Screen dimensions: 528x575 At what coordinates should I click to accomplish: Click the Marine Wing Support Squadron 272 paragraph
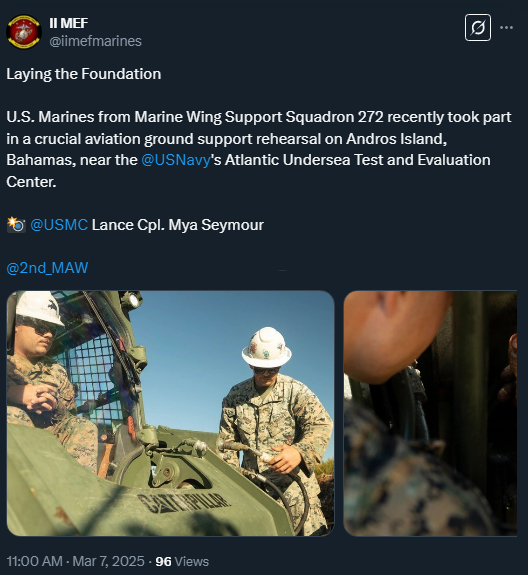click(258, 149)
